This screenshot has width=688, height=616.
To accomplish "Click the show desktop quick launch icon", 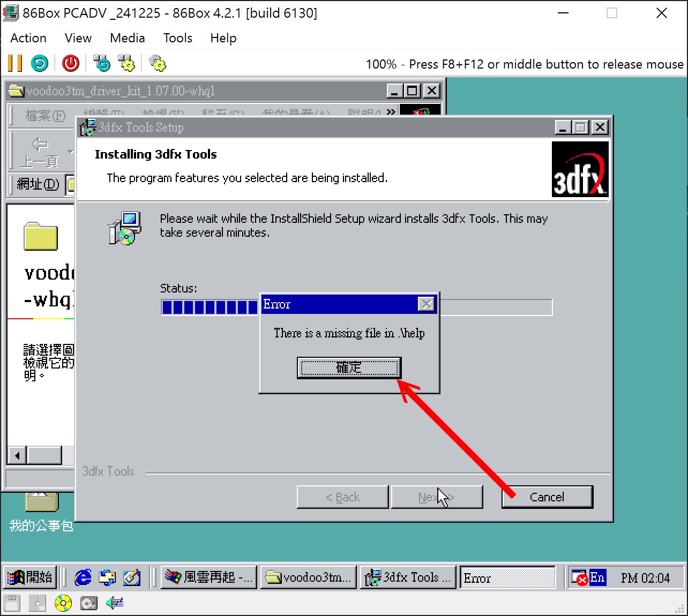I will coord(132,577).
